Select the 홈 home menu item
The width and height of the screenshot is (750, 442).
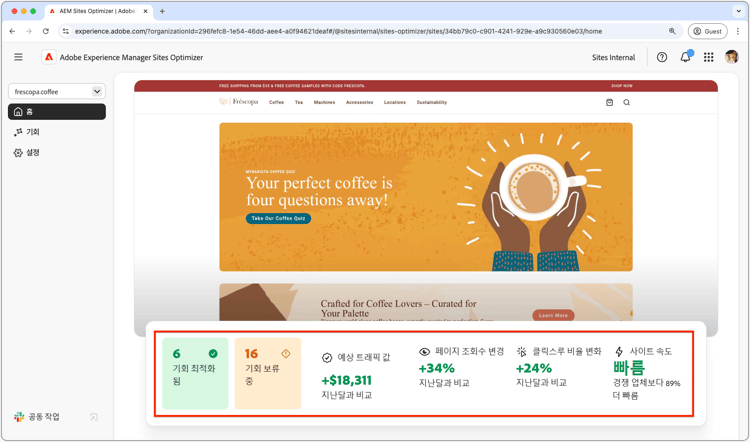pos(57,111)
